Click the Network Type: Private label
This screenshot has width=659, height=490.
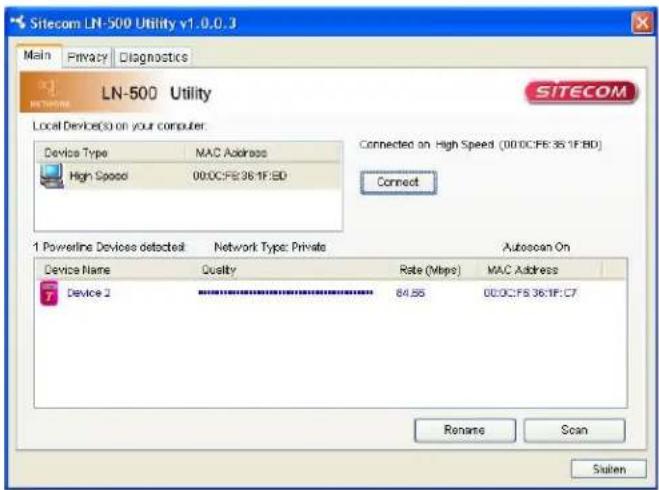[270, 247]
